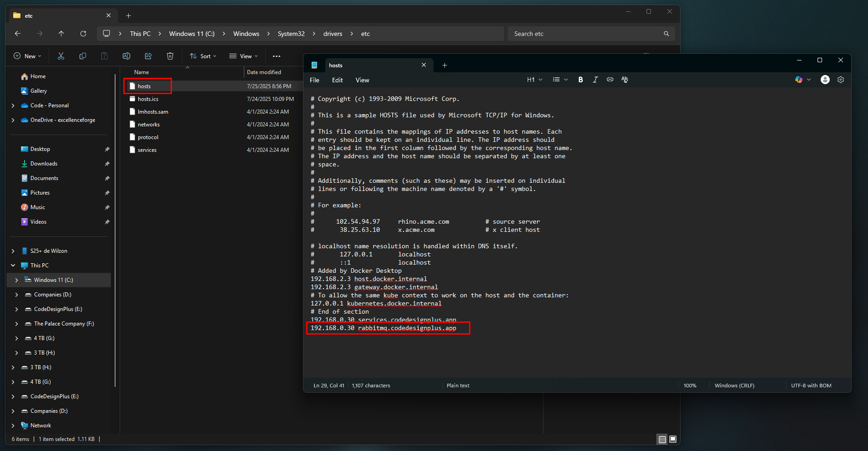Open Gallery in the sidebar
The height and width of the screenshot is (451, 868).
[39, 91]
